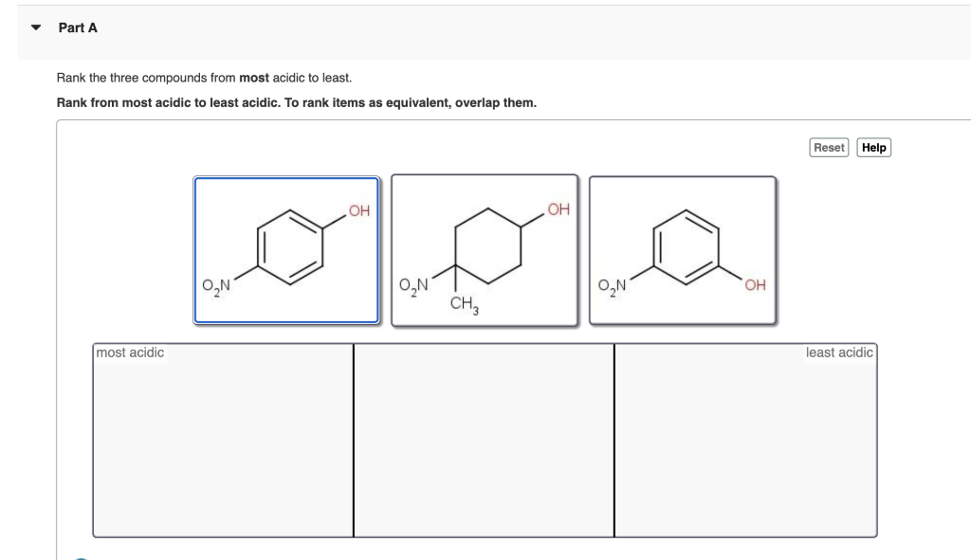This screenshot has width=971, height=560.
Task: Click the bold ranking instructions text
Action: coord(297,101)
